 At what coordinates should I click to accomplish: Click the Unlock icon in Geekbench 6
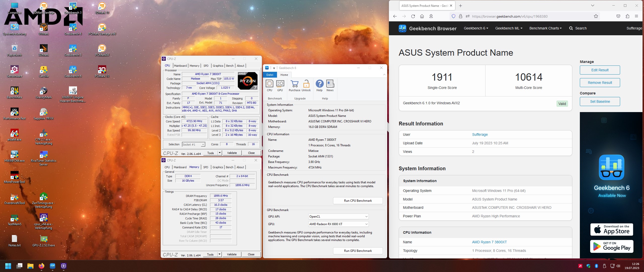pos(306,86)
